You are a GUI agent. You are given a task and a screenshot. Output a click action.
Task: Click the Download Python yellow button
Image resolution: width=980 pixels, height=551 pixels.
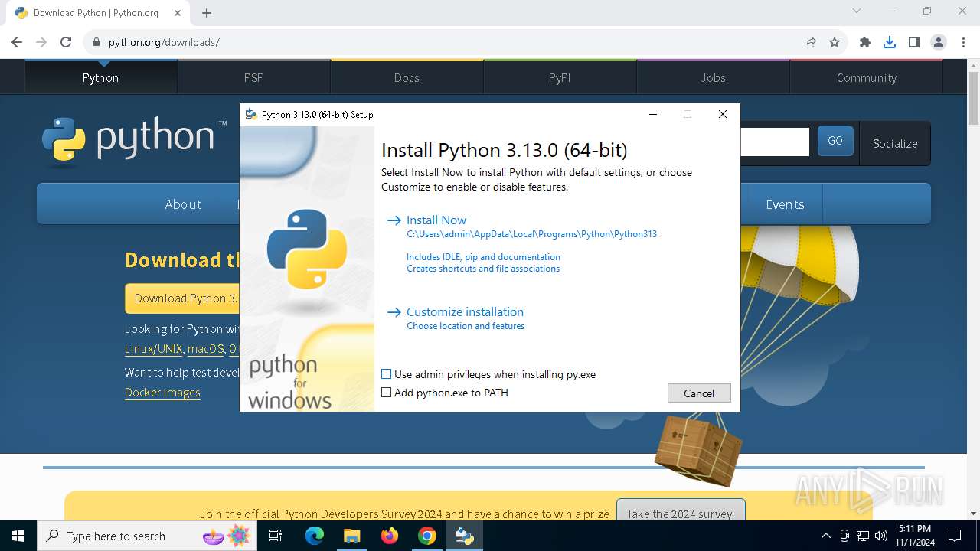(x=182, y=298)
